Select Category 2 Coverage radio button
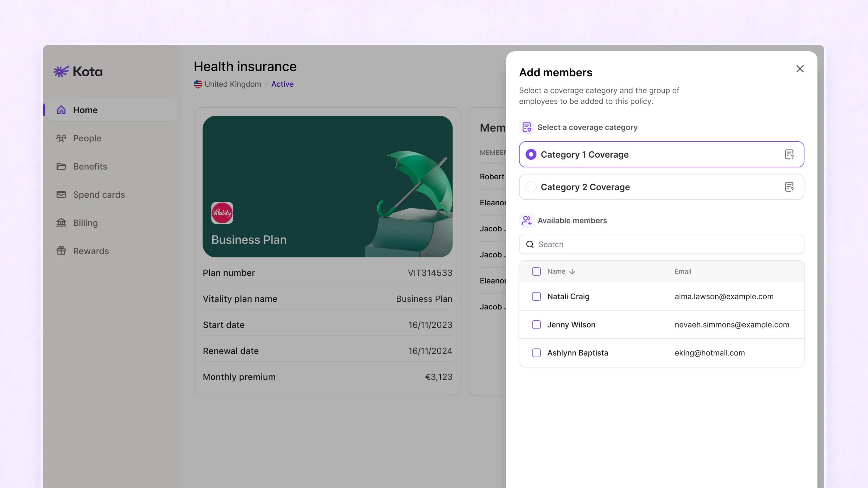The height and width of the screenshot is (488, 868). click(x=531, y=187)
